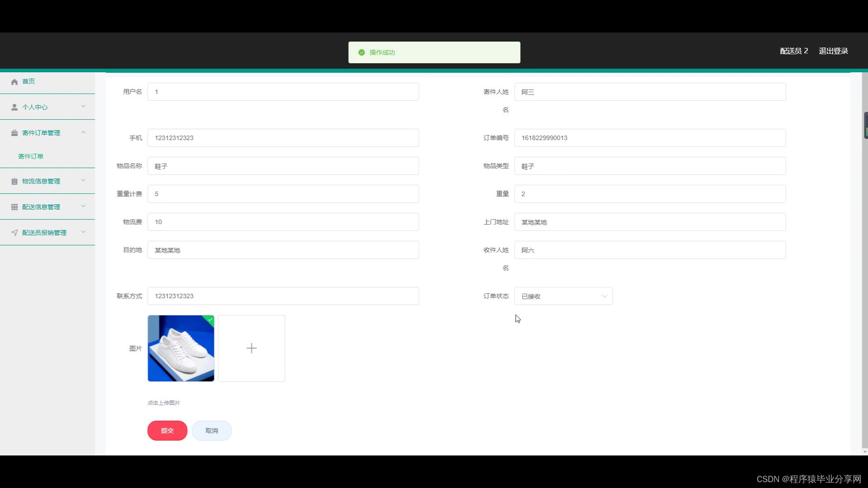Click the plus icon to upload image
The image size is (868, 488).
pyautogui.click(x=251, y=348)
